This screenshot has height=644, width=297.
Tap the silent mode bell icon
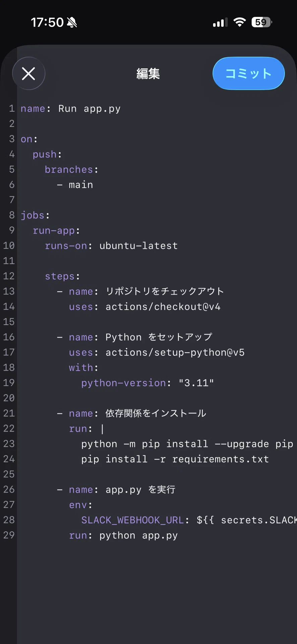pyautogui.click(x=72, y=22)
